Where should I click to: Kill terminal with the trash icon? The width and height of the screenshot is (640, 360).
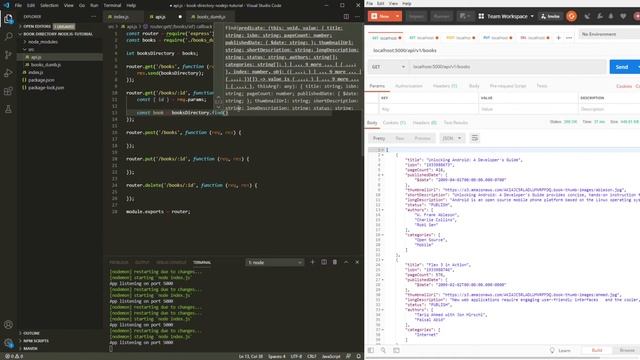pos(335,262)
